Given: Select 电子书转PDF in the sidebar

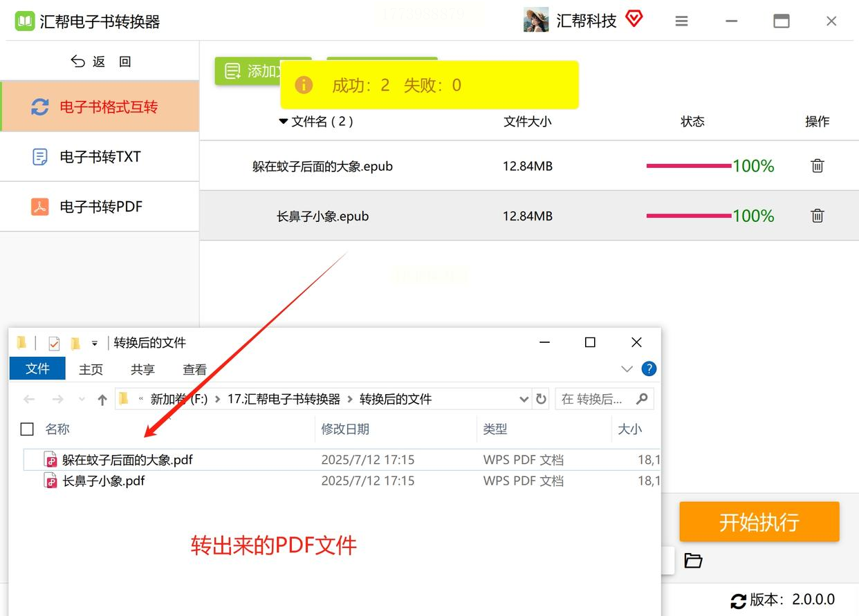Looking at the screenshot, I should click(100, 207).
